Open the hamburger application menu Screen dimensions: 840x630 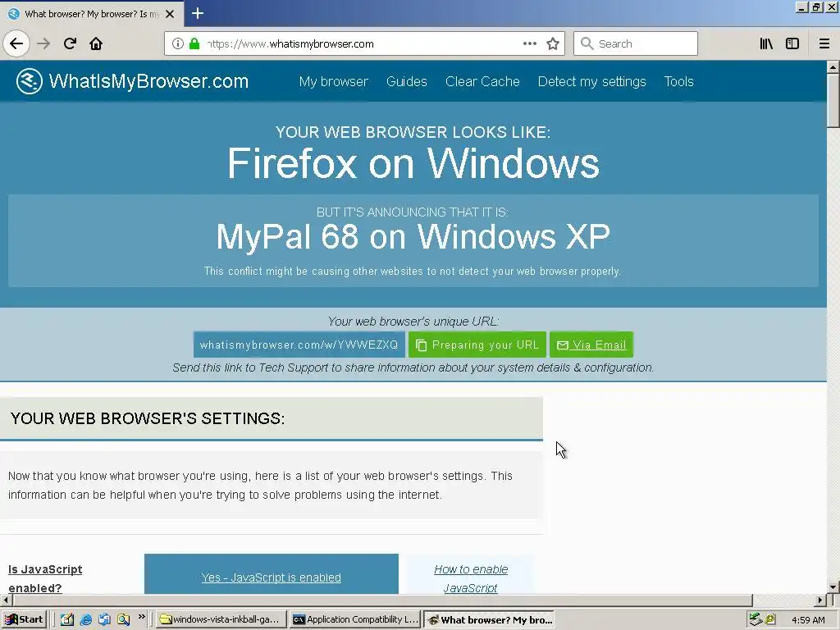click(x=824, y=43)
